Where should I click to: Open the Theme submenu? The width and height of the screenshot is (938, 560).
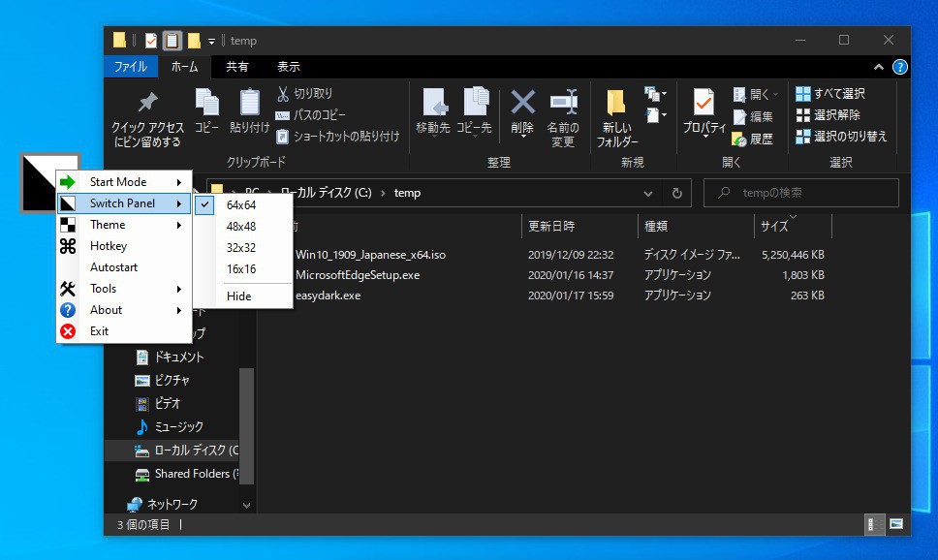click(x=124, y=225)
